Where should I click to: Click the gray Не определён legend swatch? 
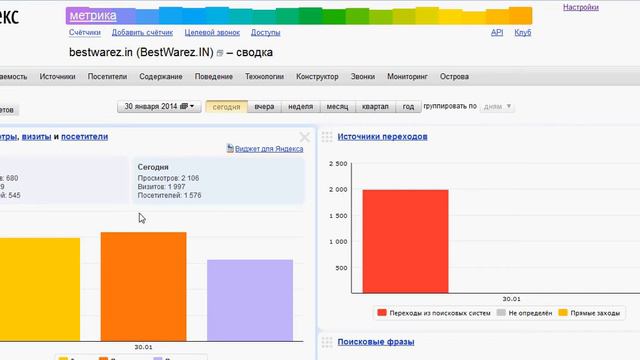pyautogui.click(x=501, y=313)
